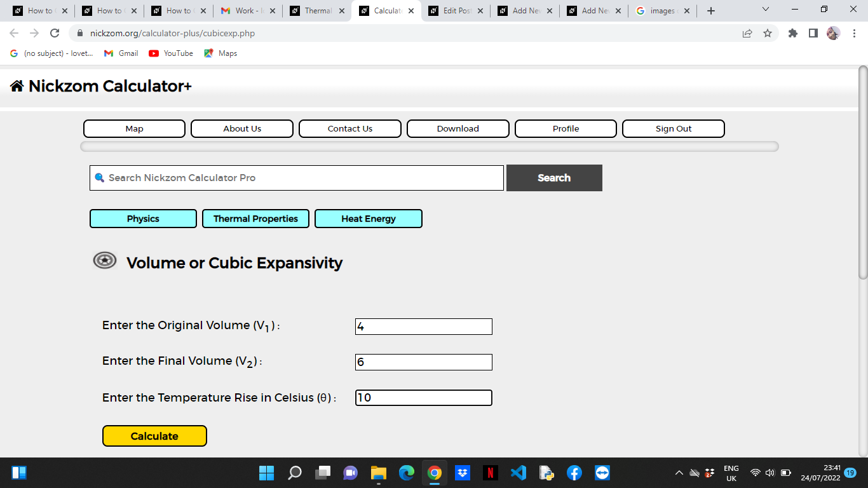Click the tab search chevron icon
Viewport: 868px width, 488px height.
[x=765, y=10]
